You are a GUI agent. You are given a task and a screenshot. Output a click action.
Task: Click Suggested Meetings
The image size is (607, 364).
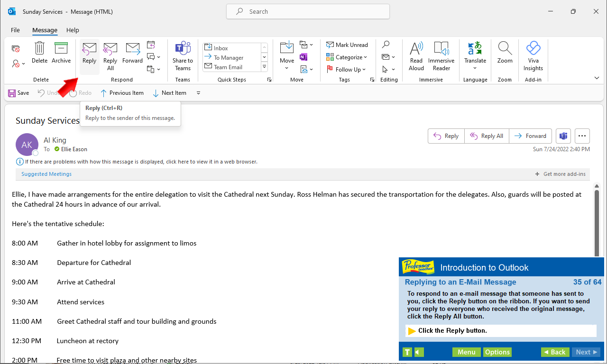(x=46, y=174)
